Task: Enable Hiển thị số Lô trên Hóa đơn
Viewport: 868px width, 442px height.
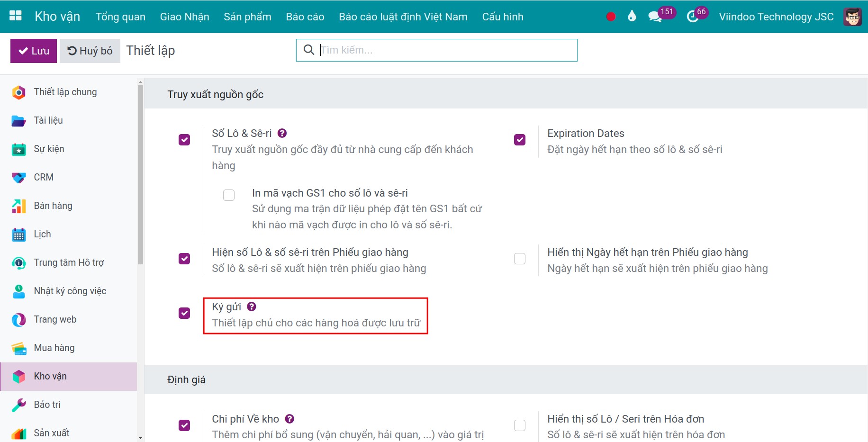Action: (x=520, y=425)
